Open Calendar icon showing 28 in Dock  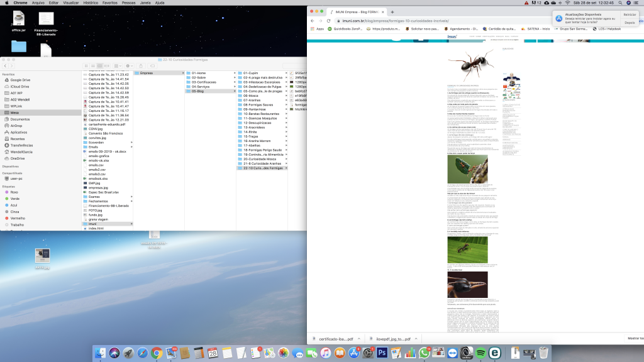pos(213,353)
